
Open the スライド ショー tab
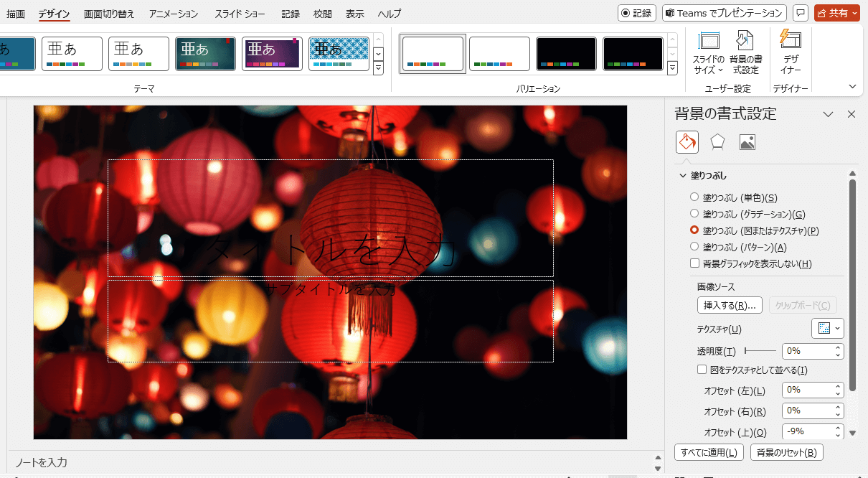coord(240,14)
